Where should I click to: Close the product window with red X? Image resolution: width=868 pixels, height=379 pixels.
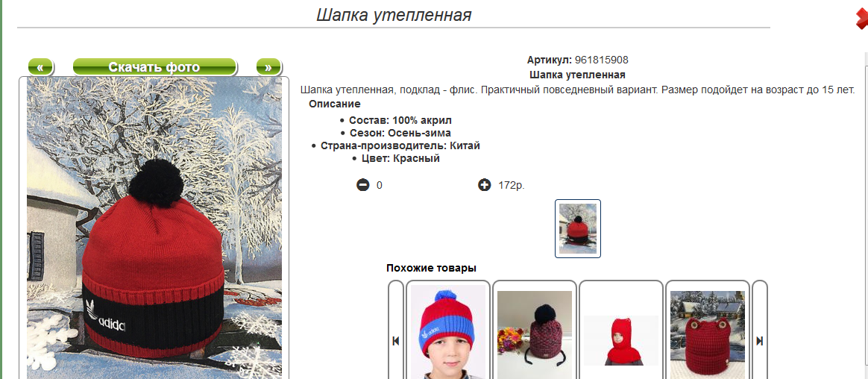click(x=862, y=19)
